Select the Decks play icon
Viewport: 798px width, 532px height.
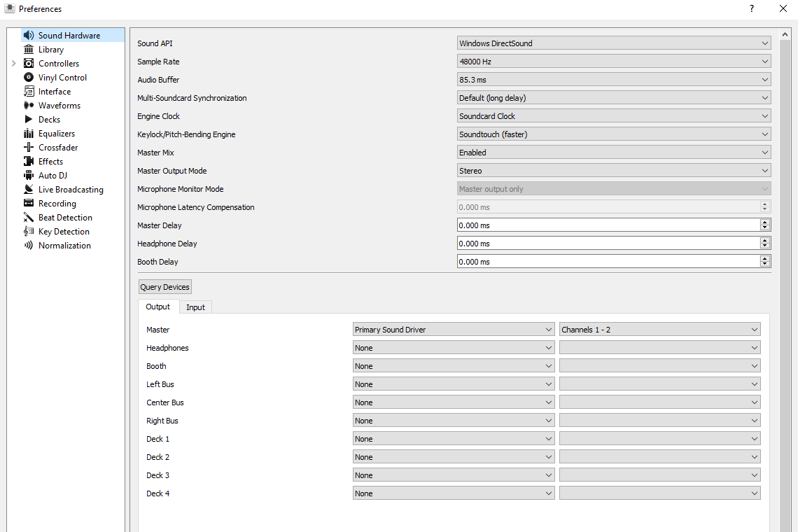click(29, 119)
